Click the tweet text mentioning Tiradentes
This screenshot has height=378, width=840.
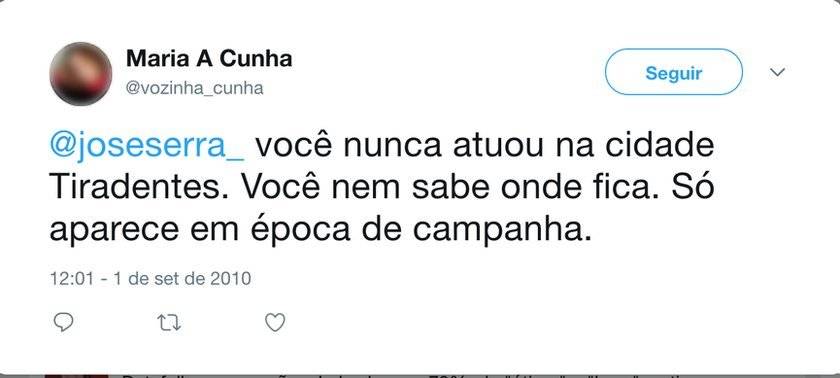pos(381,188)
